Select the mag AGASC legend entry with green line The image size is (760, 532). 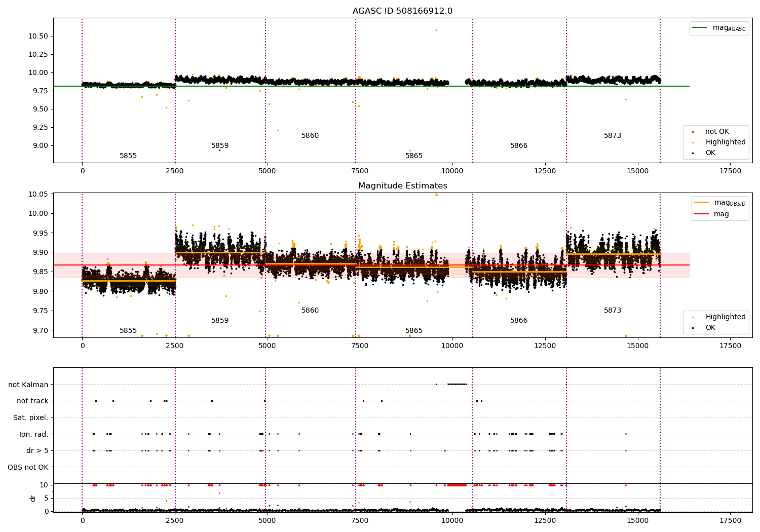coord(719,28)
